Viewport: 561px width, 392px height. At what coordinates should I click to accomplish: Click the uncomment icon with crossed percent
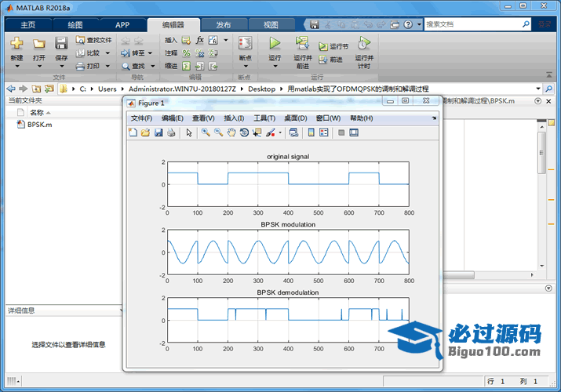pos(199,53)
